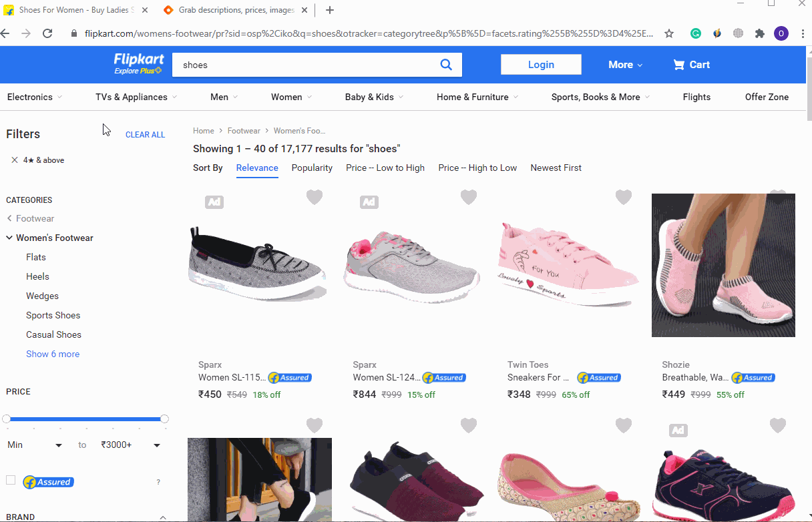The width and height of the screenshot is (812, 522).
Task: Sort by Price -- Low to High
Action: tap(385, 168)
